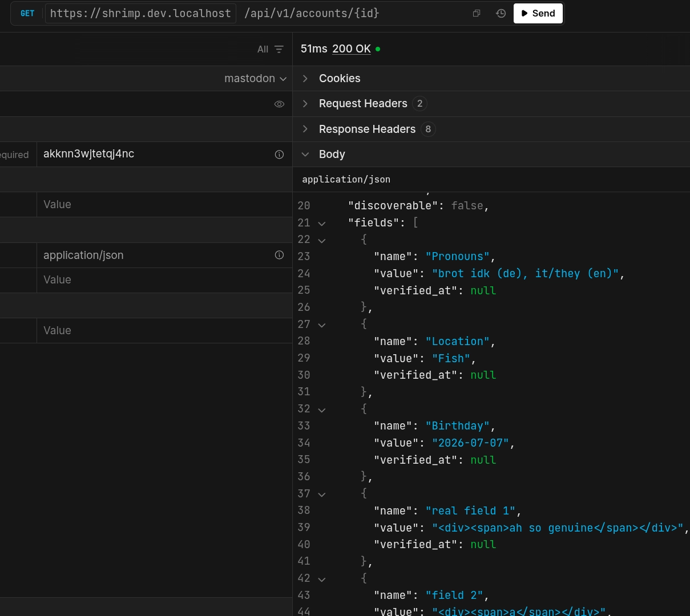
Task: Click the copy URL icon
Action: click(x=477, y=13)
